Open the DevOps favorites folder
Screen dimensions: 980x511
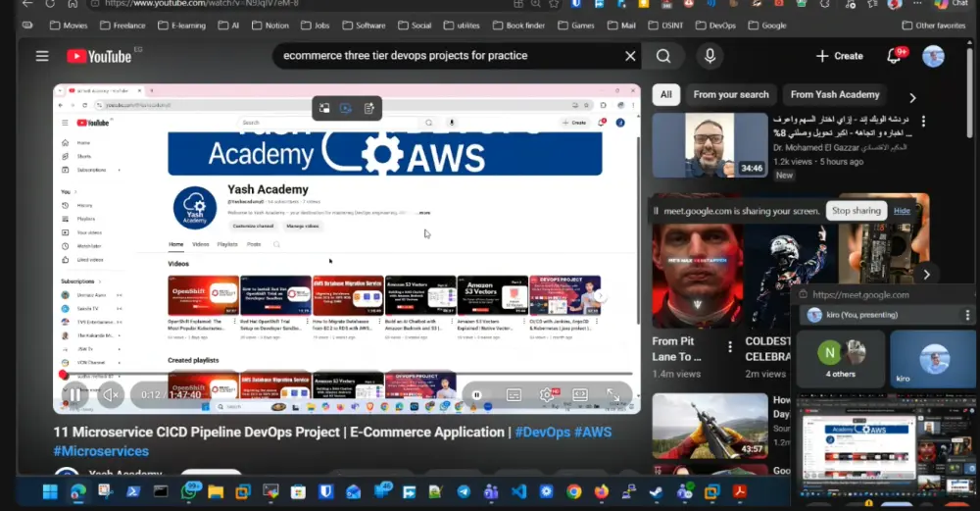[715, 26]
